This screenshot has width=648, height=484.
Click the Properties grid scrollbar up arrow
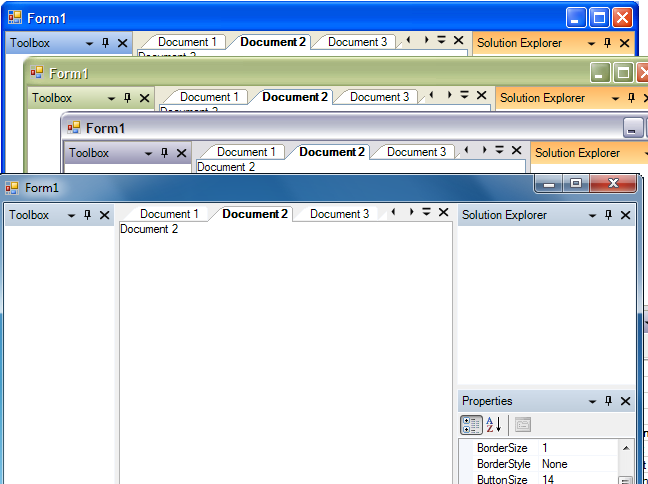627,448
